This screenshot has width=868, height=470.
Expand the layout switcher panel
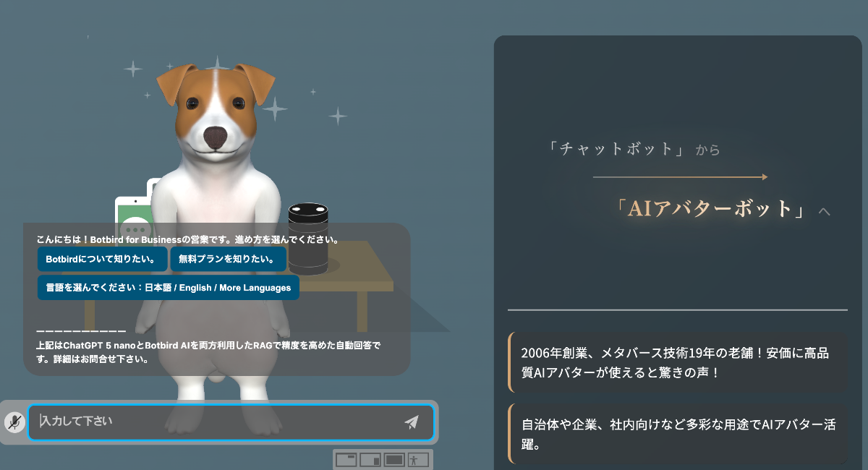pos(383,460)
